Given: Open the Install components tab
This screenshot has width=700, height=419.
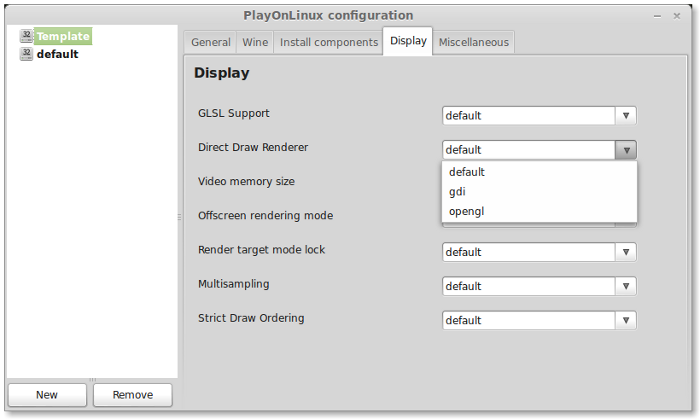Looking at the screenshot, I should click(x=329, y=42).
